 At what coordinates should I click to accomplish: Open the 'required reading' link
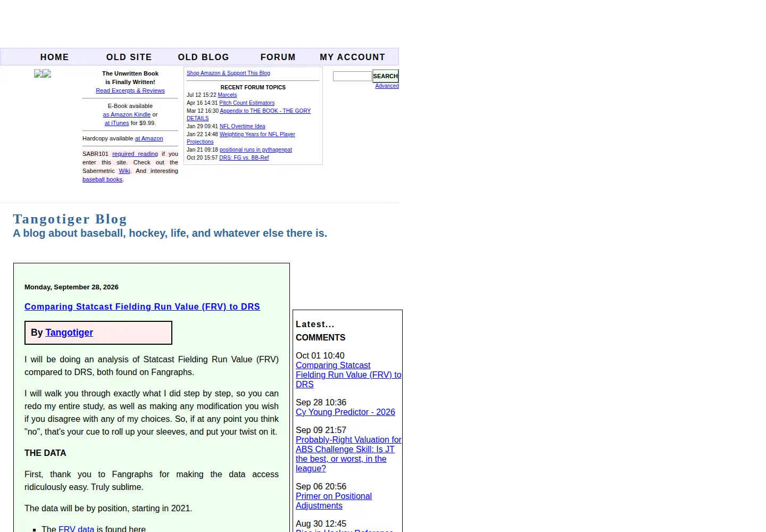tap(135, 154)
